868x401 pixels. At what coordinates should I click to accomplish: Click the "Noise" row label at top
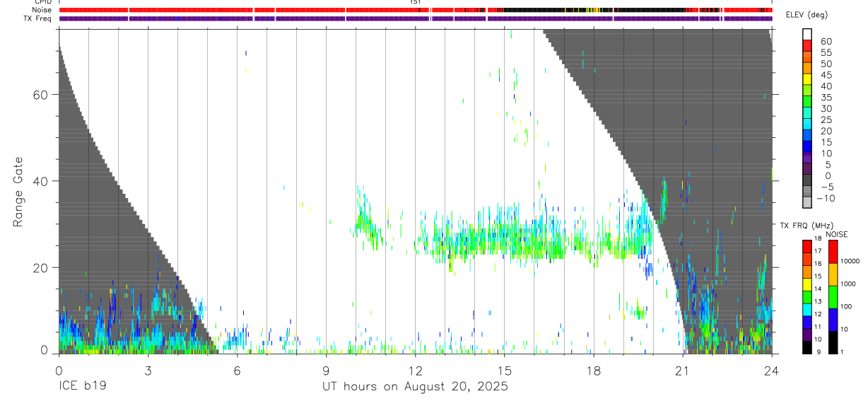[42, 10]
